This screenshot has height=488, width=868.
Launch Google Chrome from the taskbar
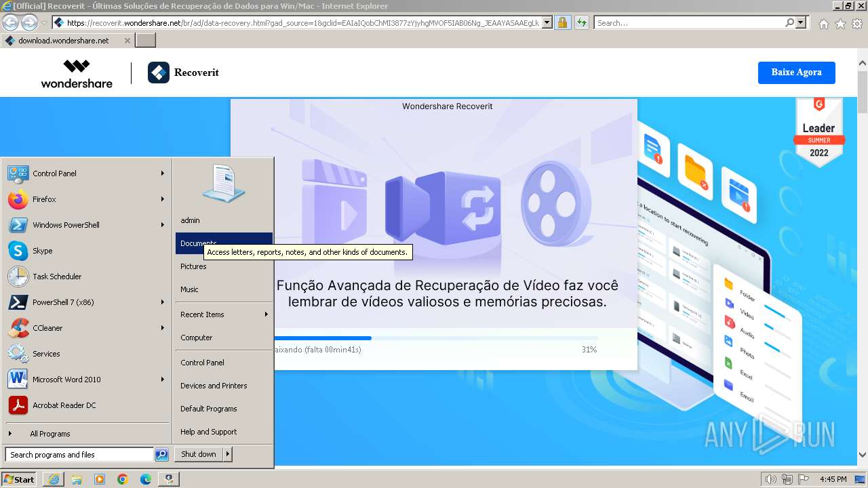(x=123, y=479)
